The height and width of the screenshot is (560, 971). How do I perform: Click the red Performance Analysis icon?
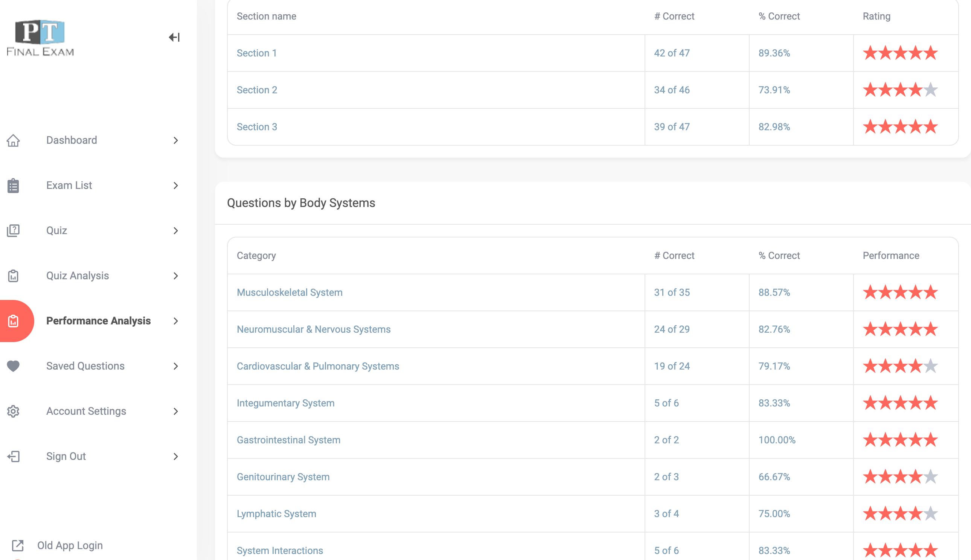14,321
